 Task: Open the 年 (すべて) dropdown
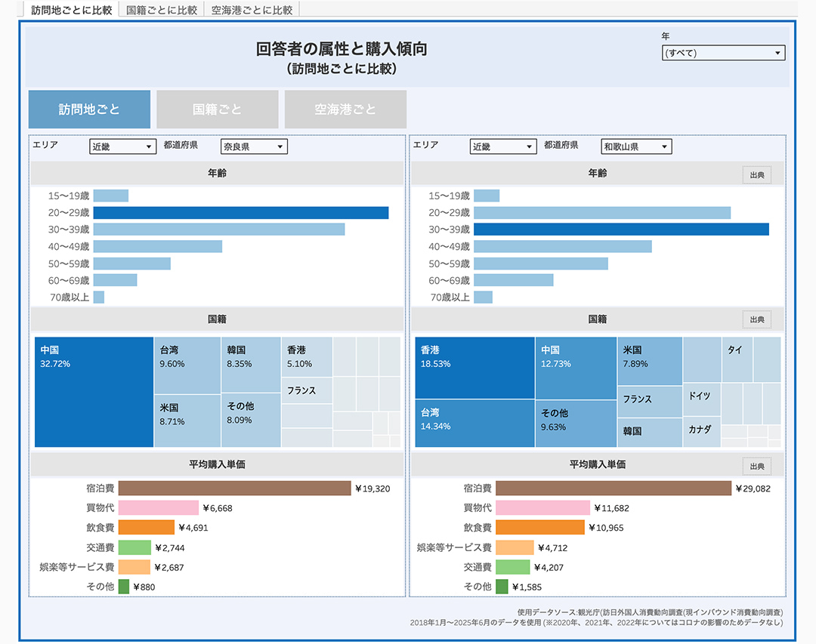point(723,53)
